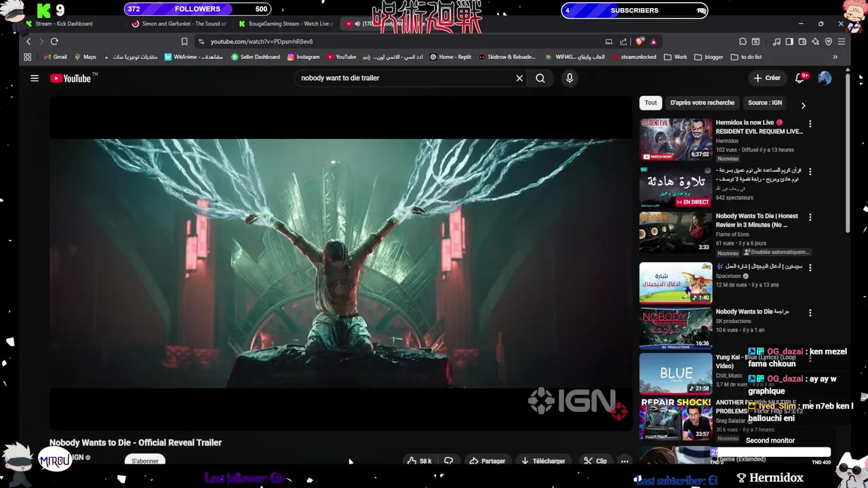This screenshot has width=868, height=488.
Task: Open the to do list bookmarks folder
Action: 746,57
